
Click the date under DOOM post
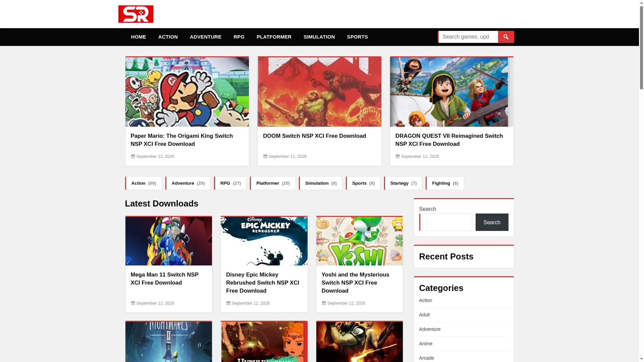(288, 157)
